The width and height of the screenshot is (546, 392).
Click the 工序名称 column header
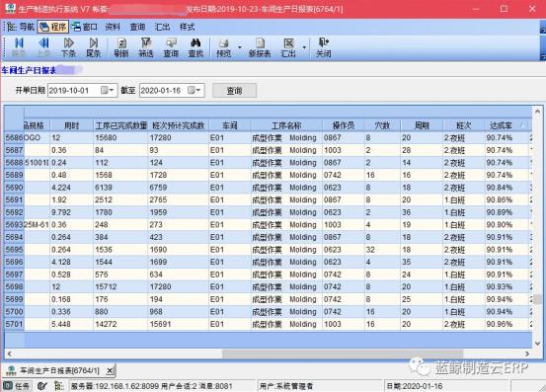286,125
